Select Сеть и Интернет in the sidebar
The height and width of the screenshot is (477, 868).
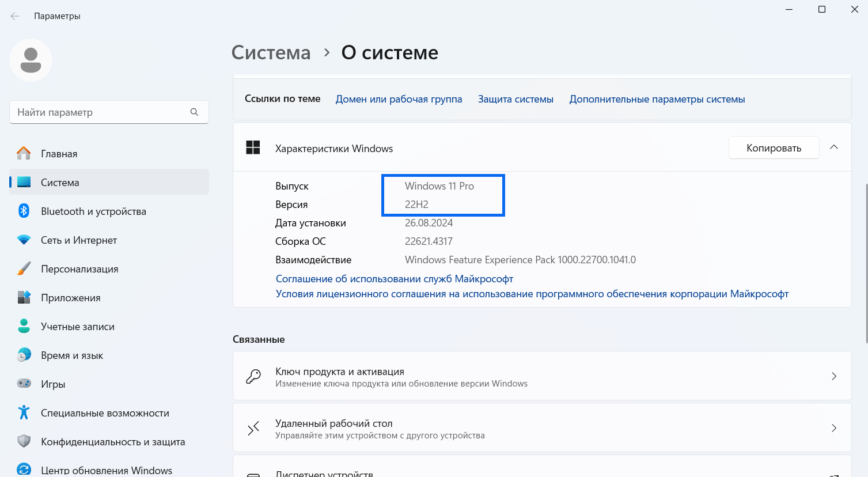(x=79, y=240)
